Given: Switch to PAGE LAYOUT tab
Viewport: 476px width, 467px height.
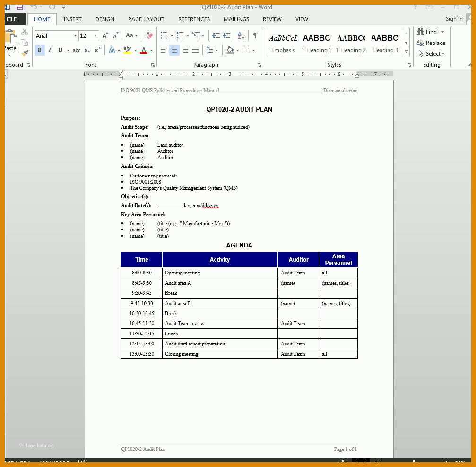Looking at the screenshot, I should pyautogui.click(x=146, y=19).
